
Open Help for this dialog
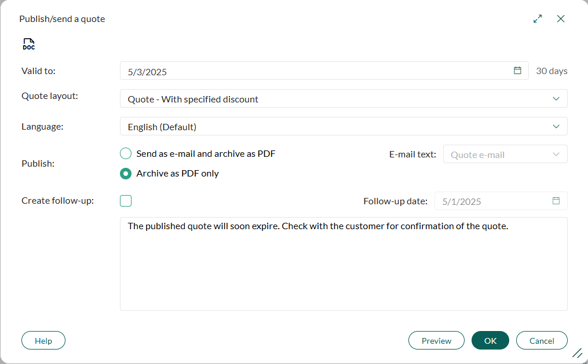pyautogui.click(x=43, y=340)
